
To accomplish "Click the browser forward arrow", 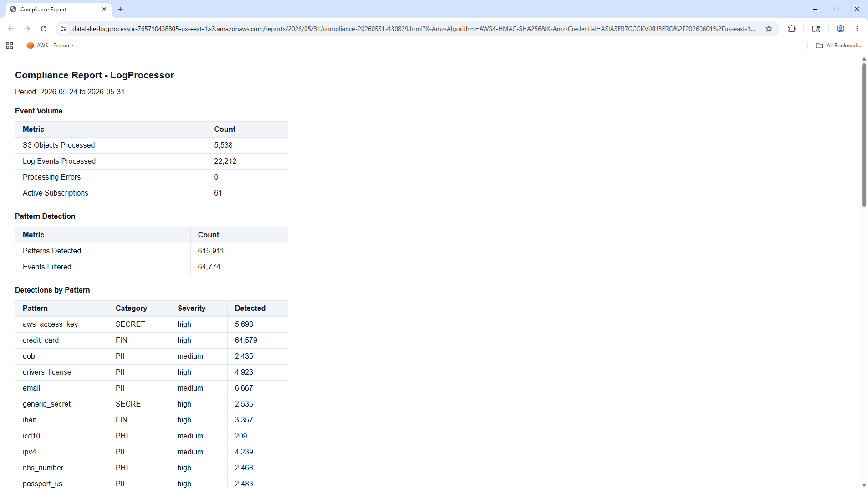I will coord(27,29).
